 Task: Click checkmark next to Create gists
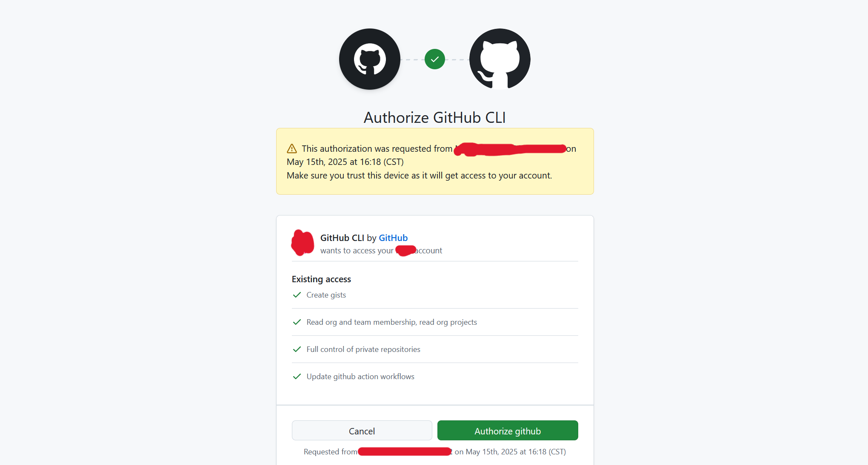coord(297,295)
